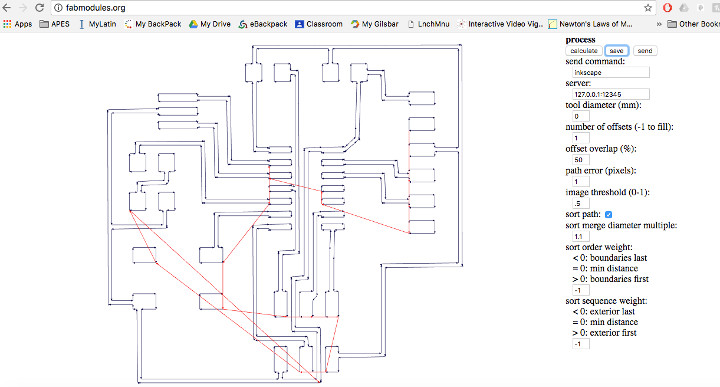Click the send button

(645, 50)
